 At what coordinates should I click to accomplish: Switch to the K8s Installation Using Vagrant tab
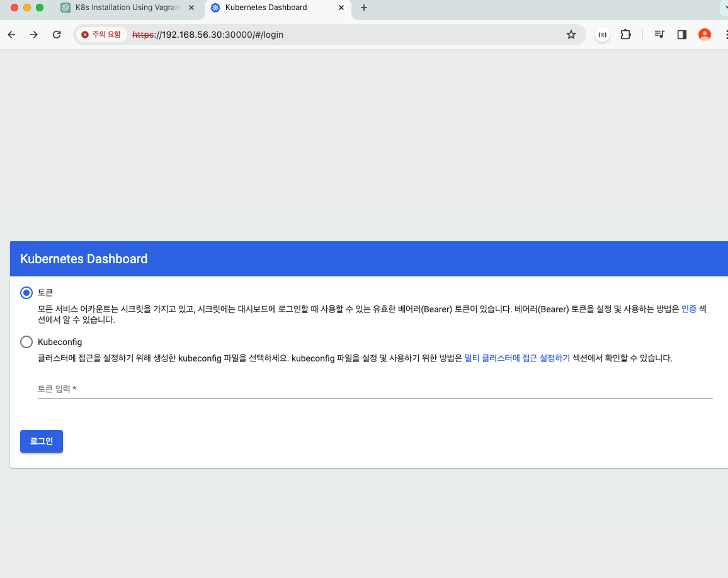pyautogui.click(x=128, y=8)
